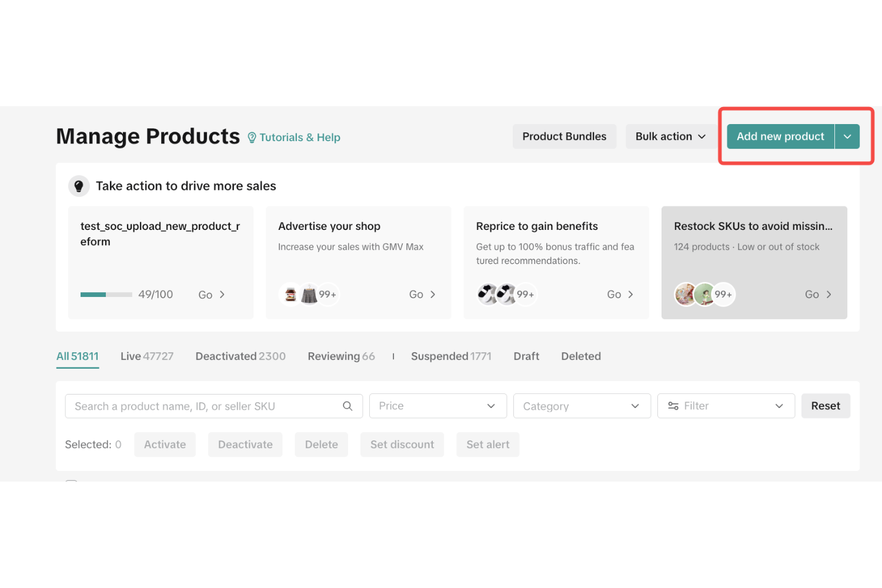Click the Product Bundles button
Viewport: 882px width, 588px height.
(x=564, y=136)
